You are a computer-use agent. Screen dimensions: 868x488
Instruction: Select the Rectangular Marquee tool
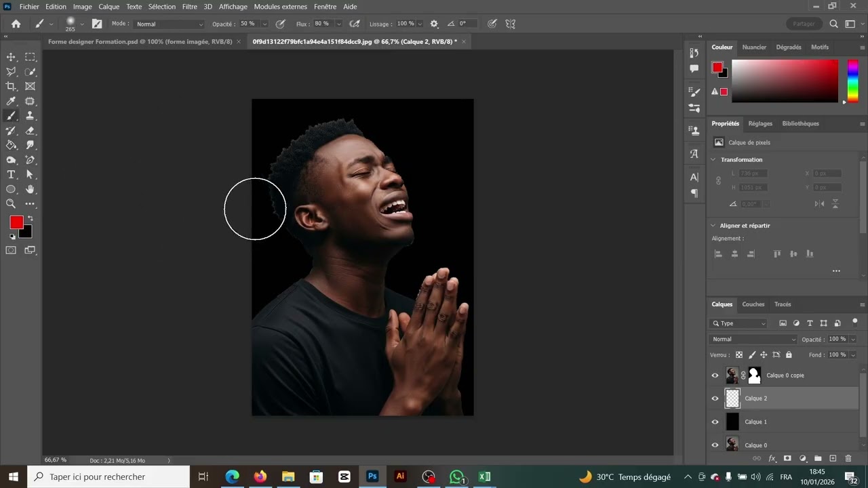tap(30, 57)
